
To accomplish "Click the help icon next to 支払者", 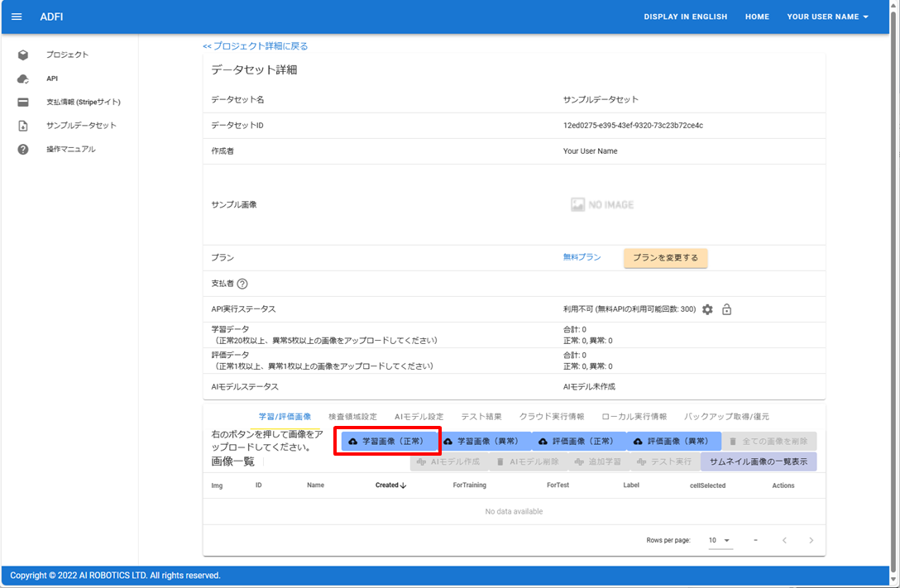I will (x=242, y=284).
